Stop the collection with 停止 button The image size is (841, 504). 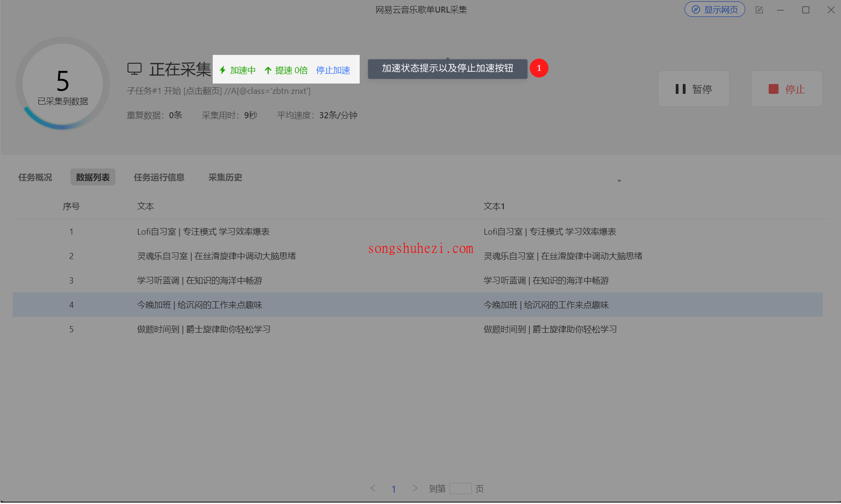[787, 89]
